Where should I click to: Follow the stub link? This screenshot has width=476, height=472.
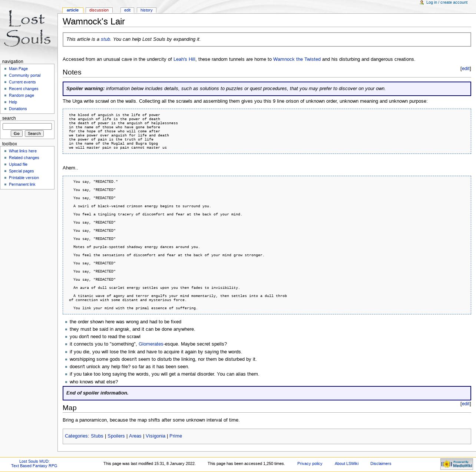coord(106,39)
